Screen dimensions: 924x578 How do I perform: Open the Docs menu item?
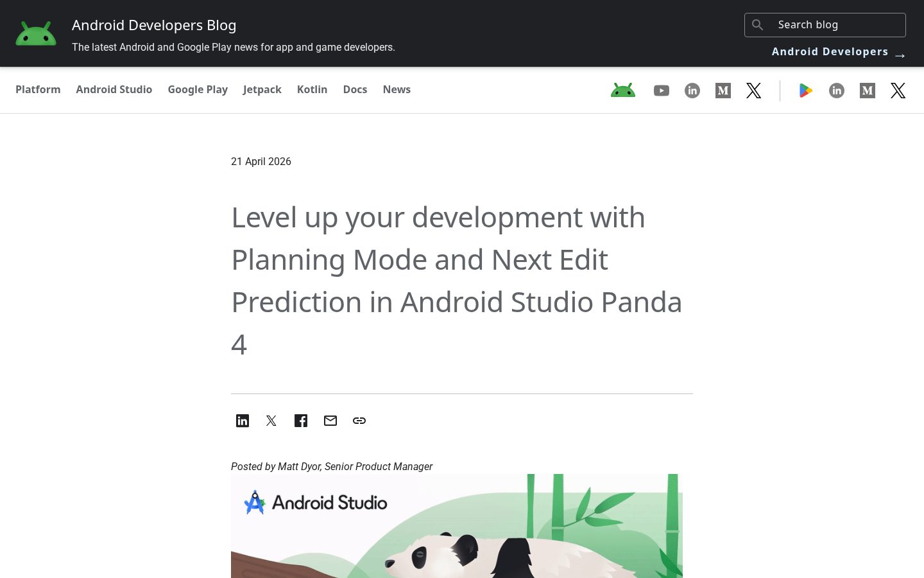coord(355,89)
